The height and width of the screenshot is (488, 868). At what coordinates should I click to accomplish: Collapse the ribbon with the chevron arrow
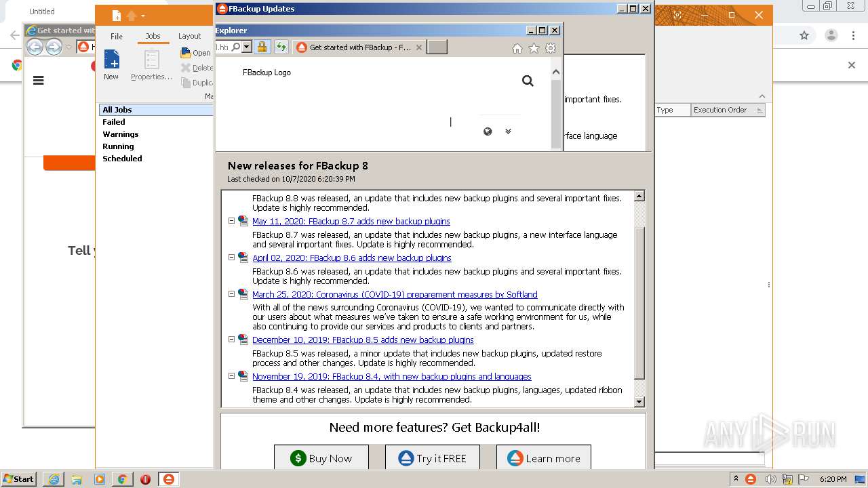[x=762, y=96]
